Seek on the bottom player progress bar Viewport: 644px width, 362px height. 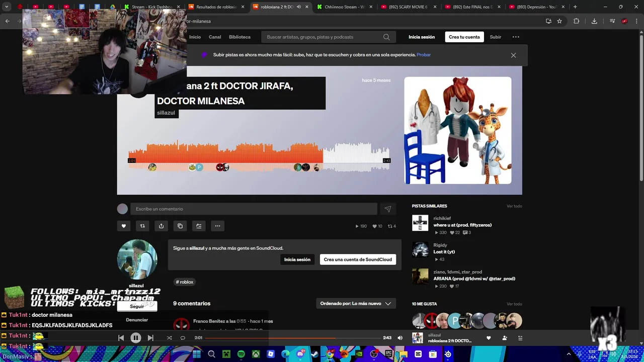point(292,338)
